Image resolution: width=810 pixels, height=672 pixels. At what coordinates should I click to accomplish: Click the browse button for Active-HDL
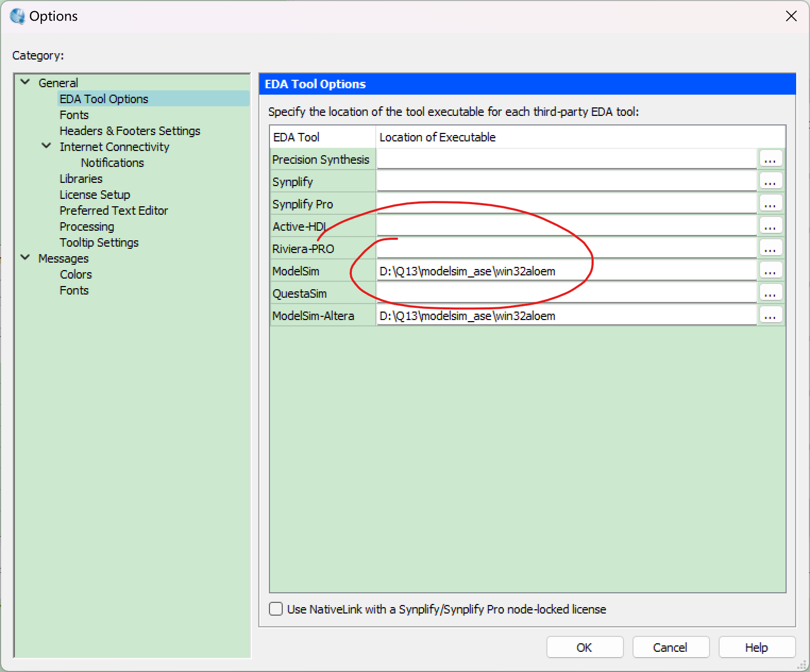[770, 226]
